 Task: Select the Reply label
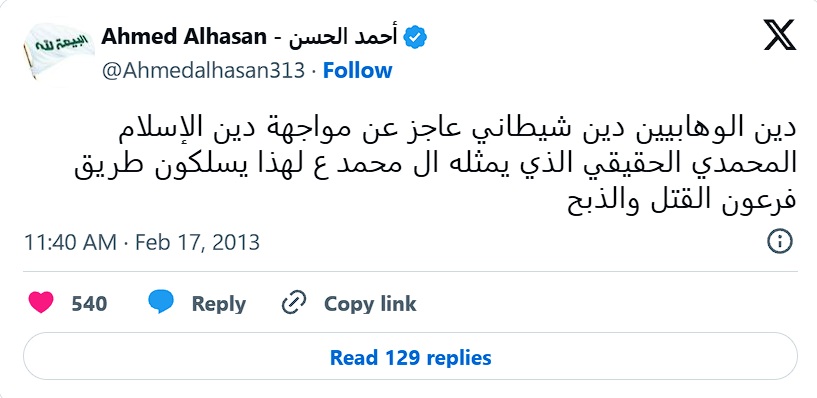pyautogui.click(x=219, y=304)
